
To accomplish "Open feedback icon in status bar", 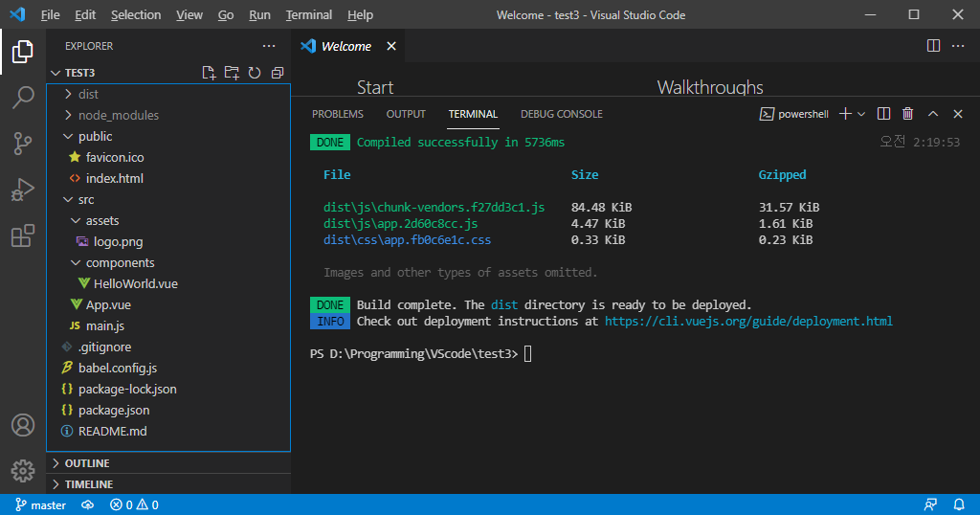I will (x=930, y=505).
